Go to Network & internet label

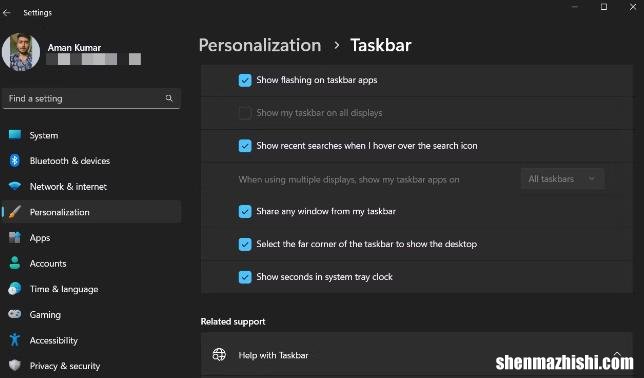[x=68, y=187]
